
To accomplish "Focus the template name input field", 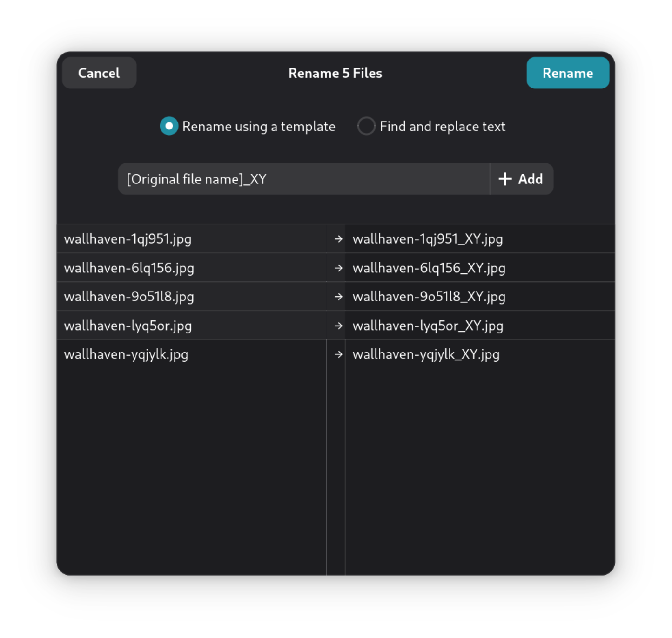I will [304, 179].
